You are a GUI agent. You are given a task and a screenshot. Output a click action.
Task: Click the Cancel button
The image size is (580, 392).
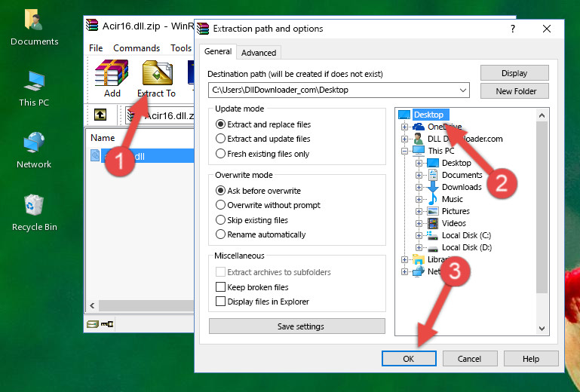469,359
